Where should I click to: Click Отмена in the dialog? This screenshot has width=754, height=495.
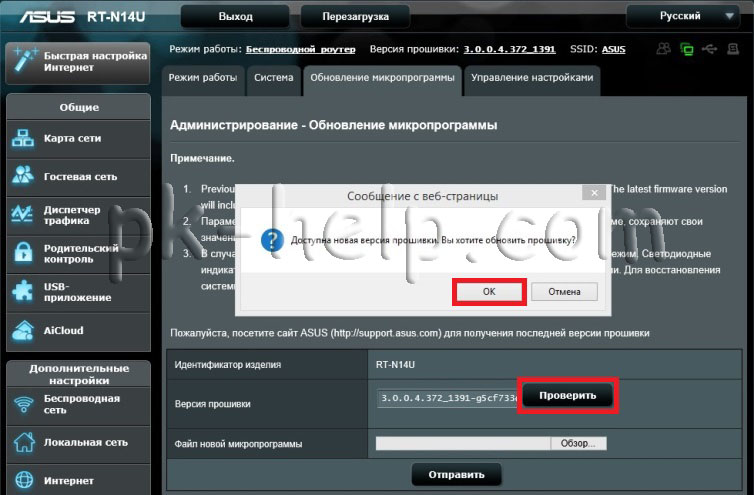click(565, 292)
